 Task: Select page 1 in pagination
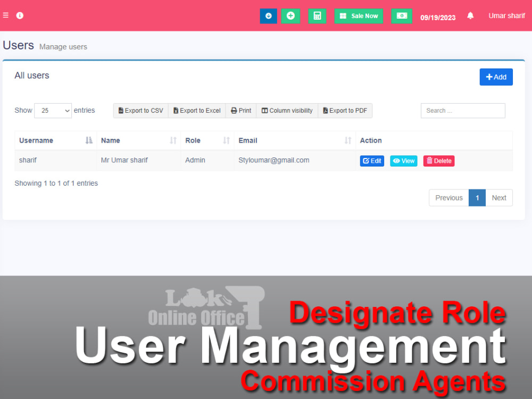(x=477, y=198)
